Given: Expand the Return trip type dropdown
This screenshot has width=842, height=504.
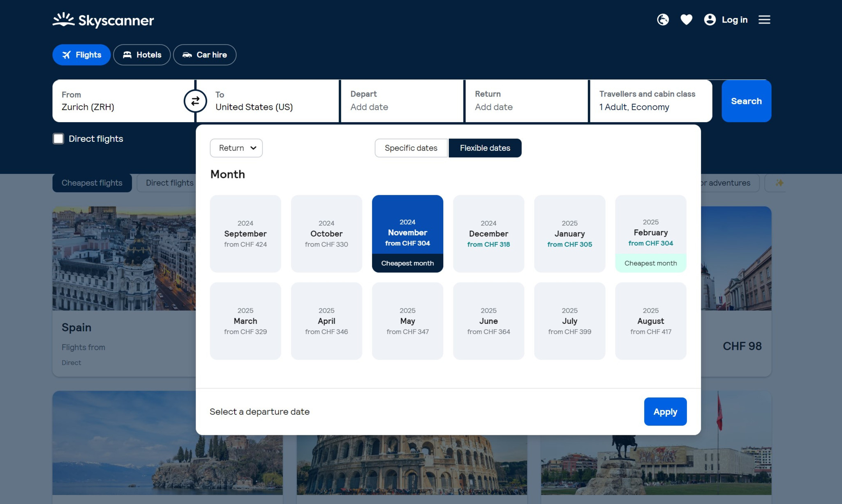Looking at the screenshot, I should click(x=236, y=148).
